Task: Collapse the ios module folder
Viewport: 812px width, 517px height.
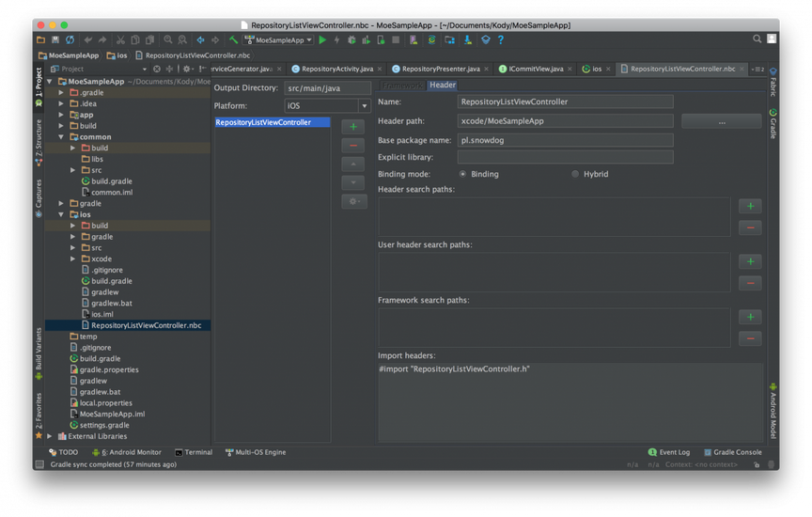Action: point(61,214)
